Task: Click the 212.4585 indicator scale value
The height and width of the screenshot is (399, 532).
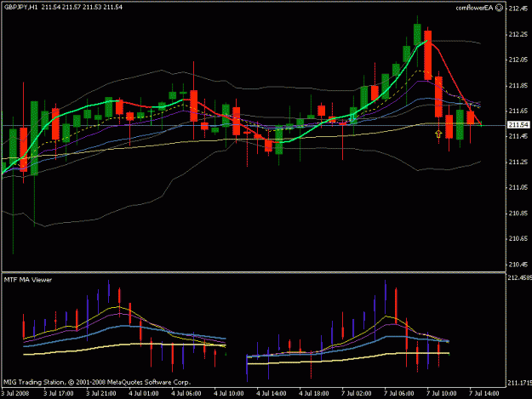Action: [519, 277]
